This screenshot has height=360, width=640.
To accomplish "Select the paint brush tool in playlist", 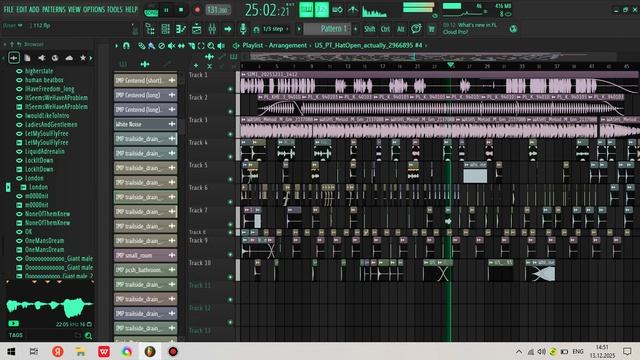I will pos(151,46).
